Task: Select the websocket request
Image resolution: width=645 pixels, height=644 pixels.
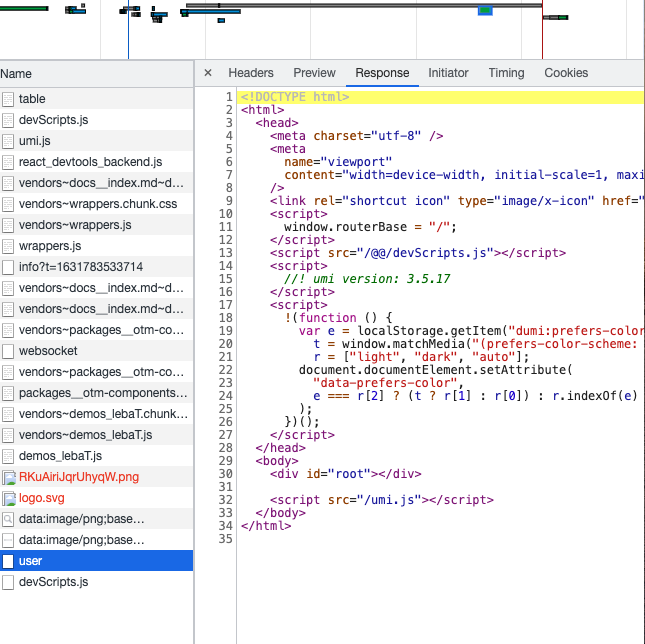Action: [96, 350]
